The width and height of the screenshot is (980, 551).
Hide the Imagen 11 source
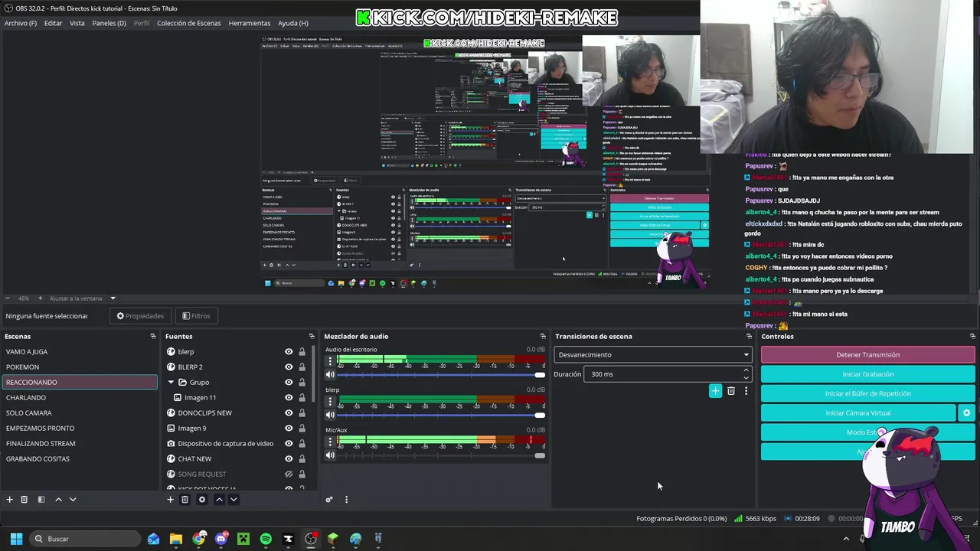pos(289,398)
